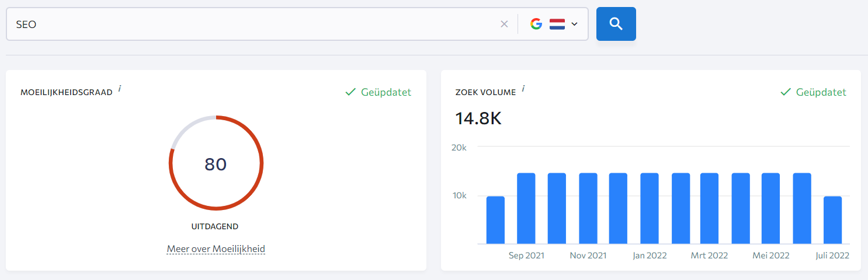Viewport: 868px width, 280px height.
Task: Click the UITDAGEND difficulty label
Action: [x=215, y=226]
